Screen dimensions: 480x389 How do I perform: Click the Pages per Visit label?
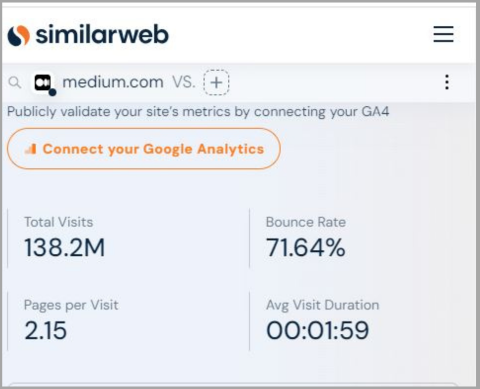pyautogui.click(x=71, y=305)
